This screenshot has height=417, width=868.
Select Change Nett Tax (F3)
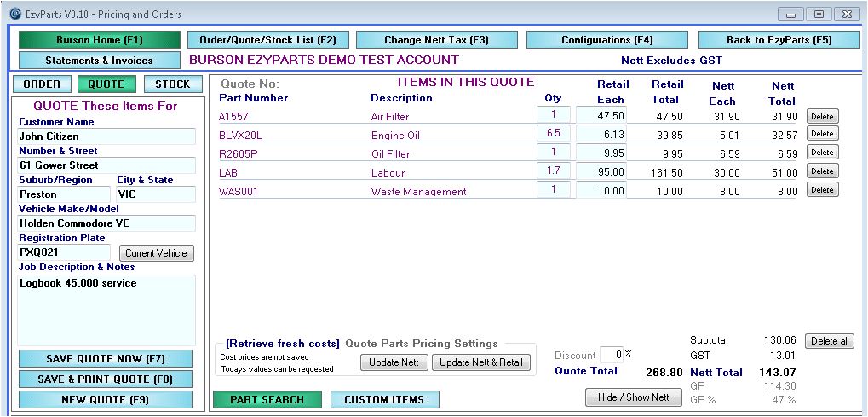point(437,40)
